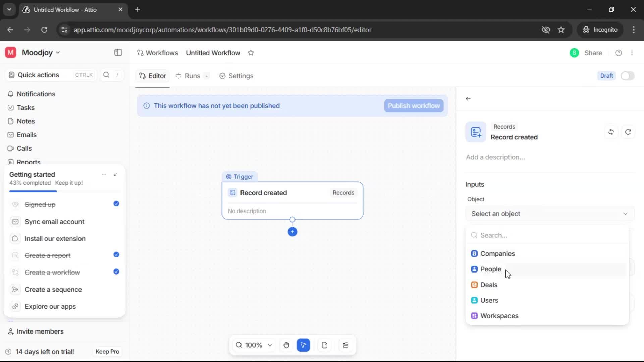Add a new step with the plus icon
This screenshot has width=644, height=362.
pos(292,232)
